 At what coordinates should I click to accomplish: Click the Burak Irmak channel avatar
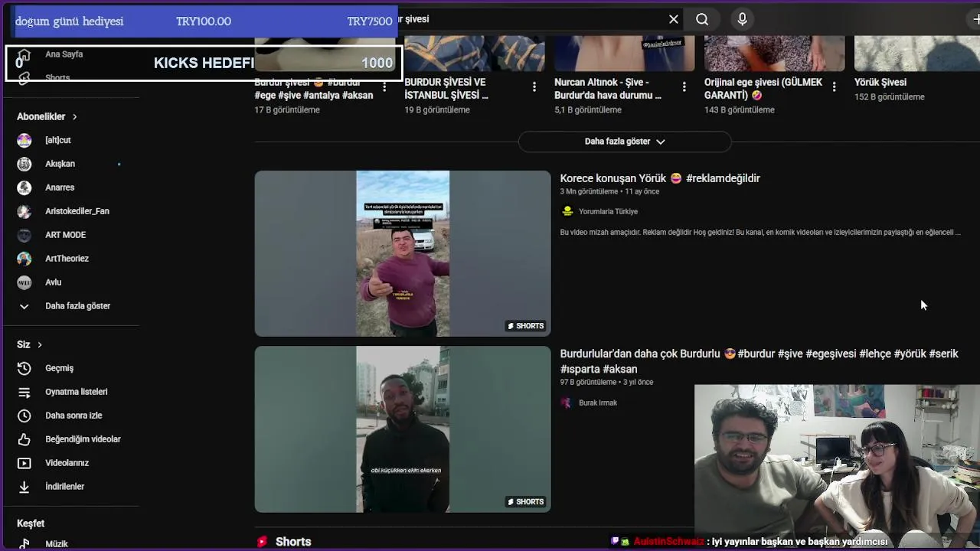tap(566, 403)
